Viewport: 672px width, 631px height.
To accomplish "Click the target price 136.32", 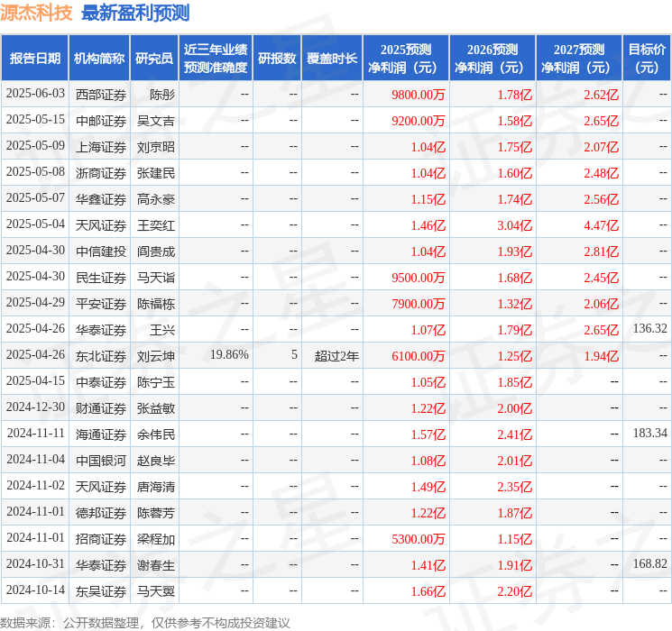I will pos(649,328).
